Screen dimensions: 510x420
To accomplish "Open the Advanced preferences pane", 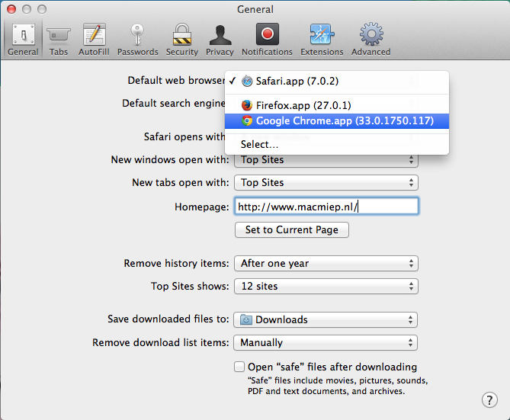I will pos(370,40).
